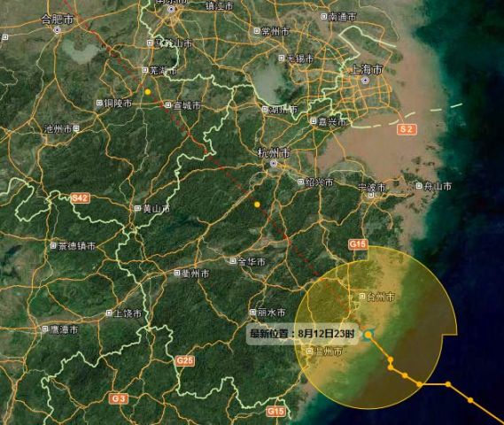Select the current typhoon position marker
Screen dimensions: 504x425
coord(368,335)
